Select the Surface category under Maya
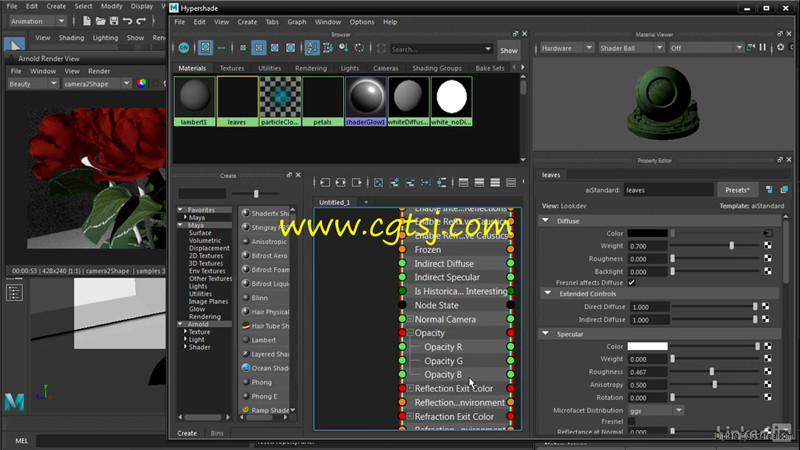This screenshot has height=450, width=800. tap(200, 233)
